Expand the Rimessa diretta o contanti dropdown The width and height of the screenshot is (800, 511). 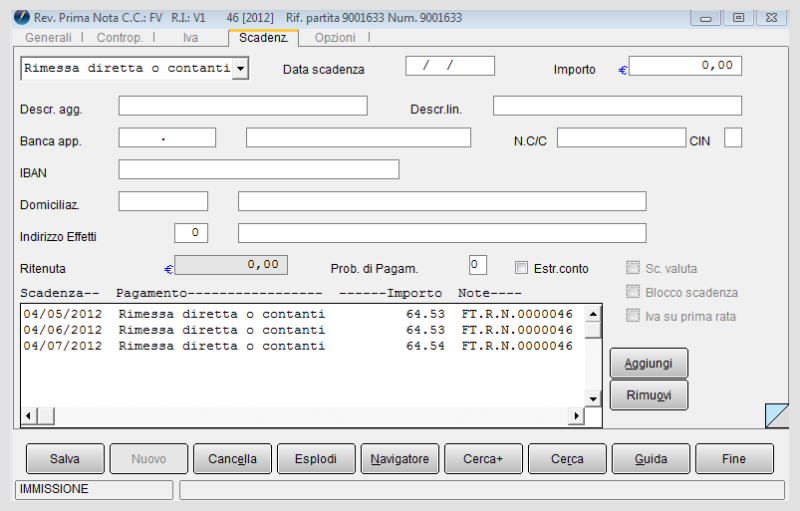click(240, 68)
